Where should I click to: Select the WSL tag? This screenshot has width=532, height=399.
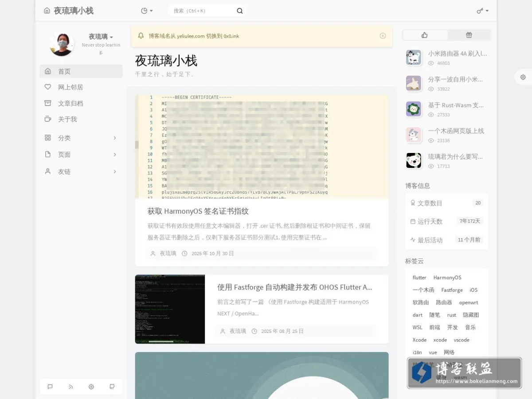click(418, 327)
